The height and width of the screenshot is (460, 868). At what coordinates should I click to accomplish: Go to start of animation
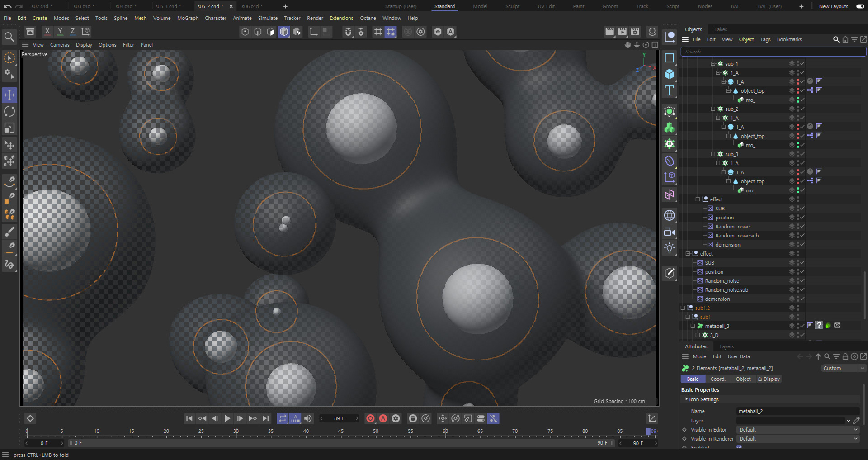coord(189,418)
